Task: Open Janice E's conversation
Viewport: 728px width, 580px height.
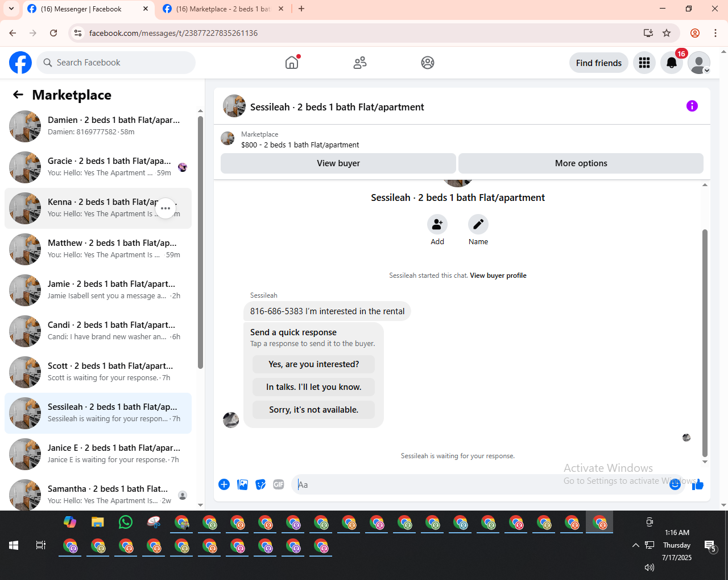Action: 98,454
